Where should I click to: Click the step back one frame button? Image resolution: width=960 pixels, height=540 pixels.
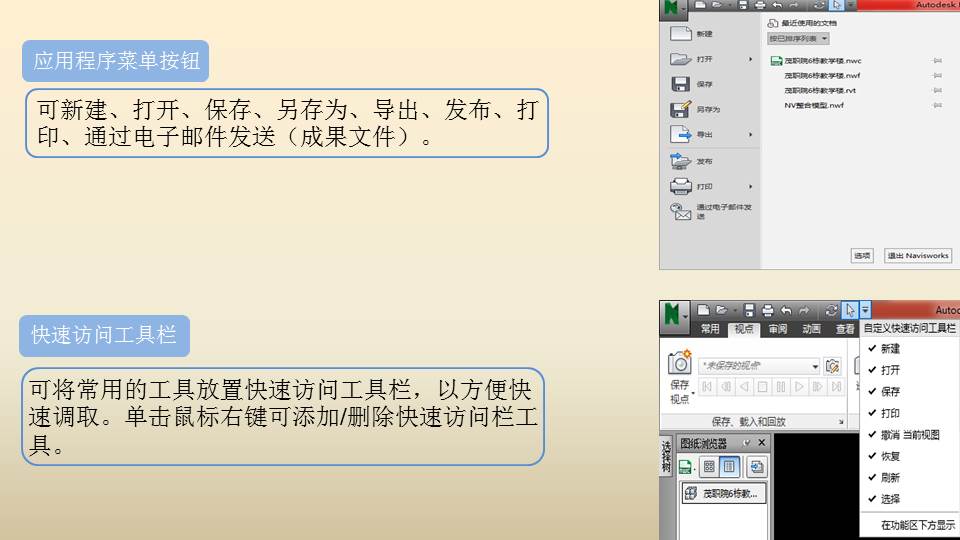click(726, 386)
